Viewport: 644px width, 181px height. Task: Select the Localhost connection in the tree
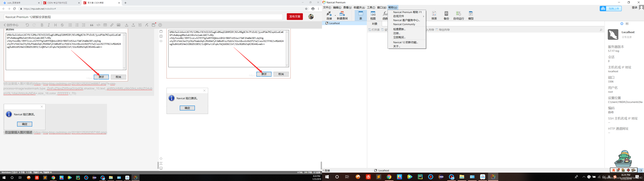pos(344,23)
